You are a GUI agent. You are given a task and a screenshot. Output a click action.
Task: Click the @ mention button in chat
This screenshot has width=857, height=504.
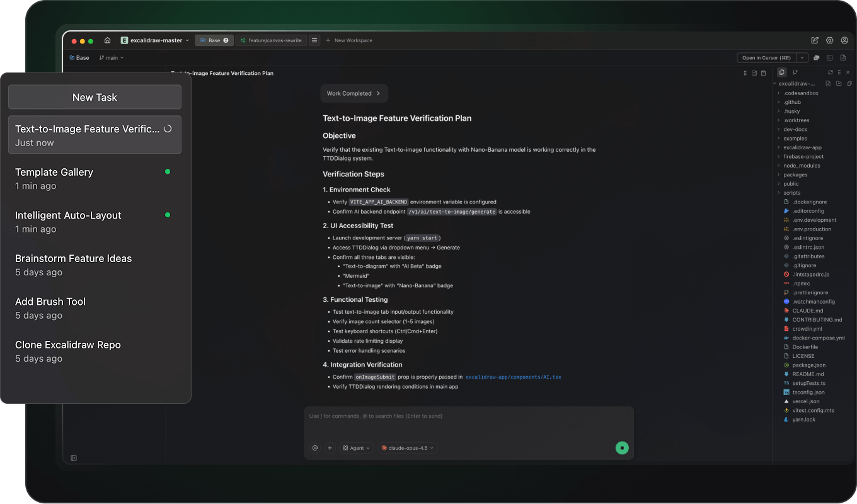tap(315, 448)
